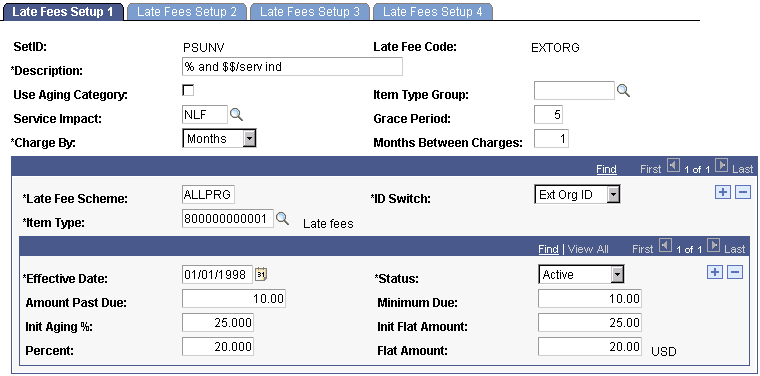Screen dimensions: 760x376
Task: Click the Init Aging % field
Action: (218, 322)
